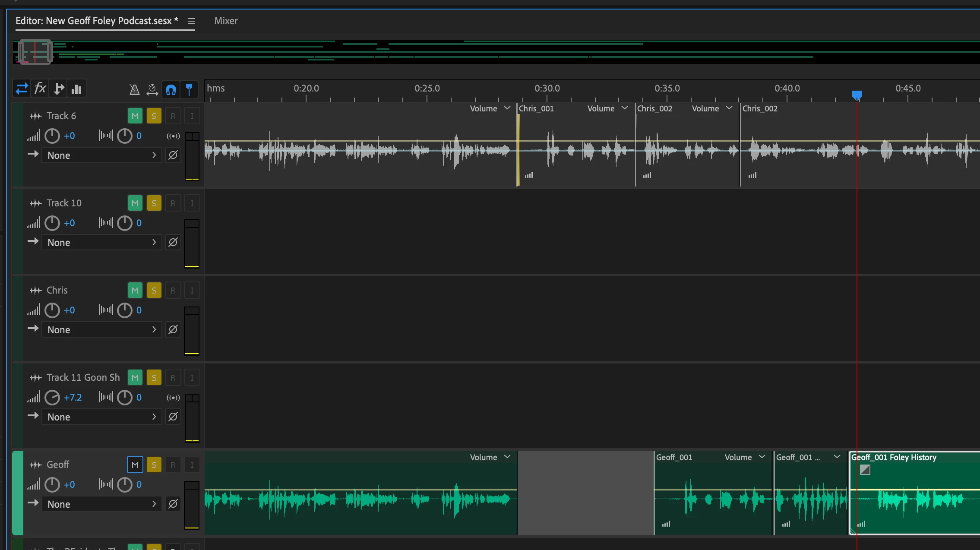Enable input monitoring on Track 10
This screenshot has width=980, height=550.
tap(192, 203)
